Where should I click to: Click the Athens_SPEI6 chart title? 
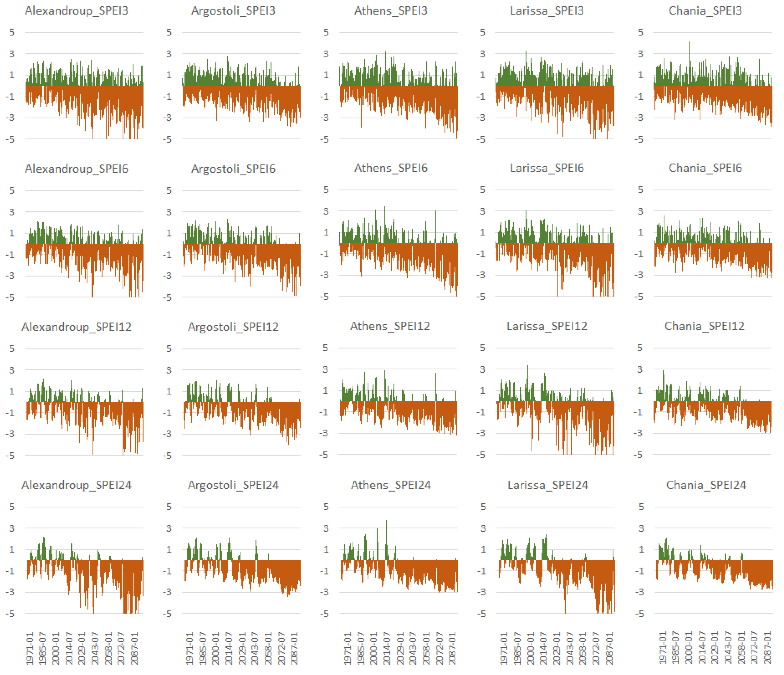pyautogui.click(x=391, y=168)
